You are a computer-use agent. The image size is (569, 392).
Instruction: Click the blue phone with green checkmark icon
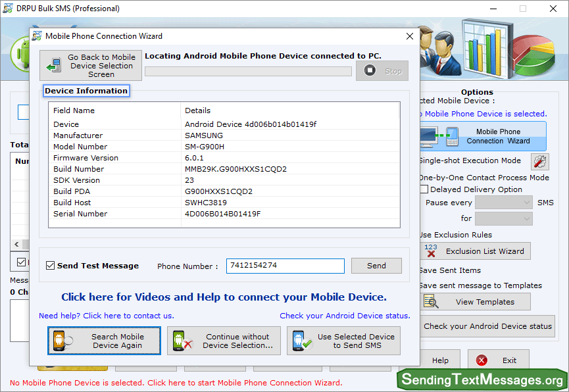pos(302,341)
